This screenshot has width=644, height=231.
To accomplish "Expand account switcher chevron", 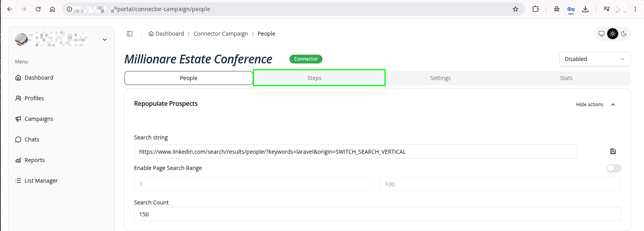I will tap(105, 40).
